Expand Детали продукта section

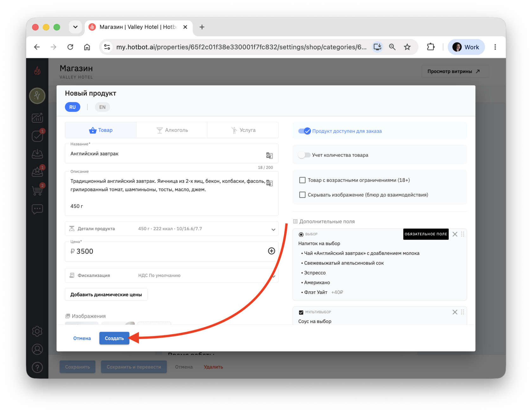[172, 229]
